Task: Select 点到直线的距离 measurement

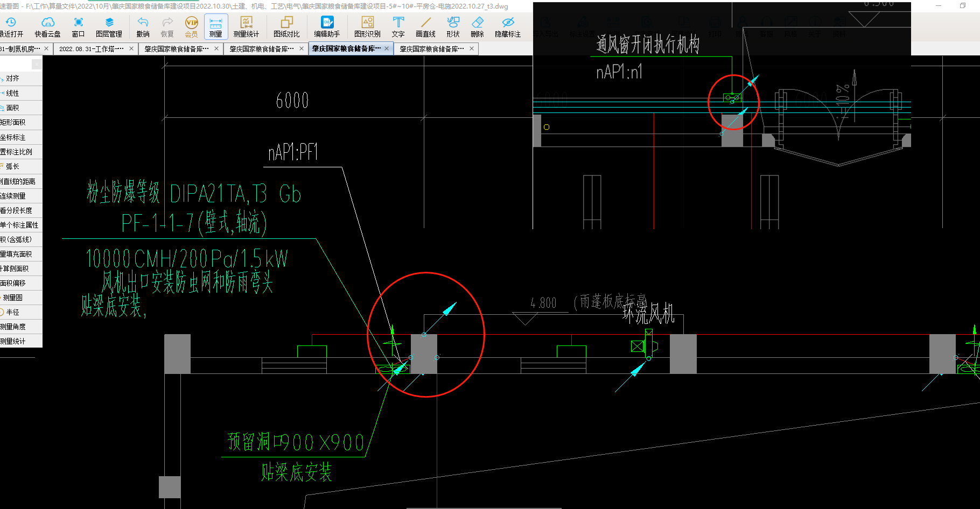Action: pyautogui.click(x=21, y=181)
